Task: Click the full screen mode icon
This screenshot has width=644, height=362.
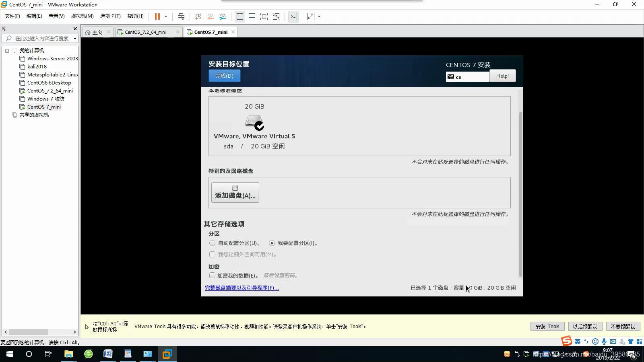Action: [264, 16]
